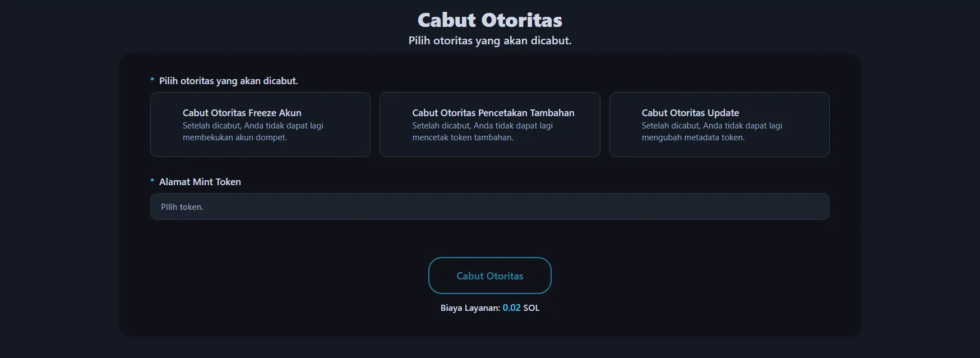980x358 pixels.
Task: Select the Cabut Otoritas Freeze Akun option
Action: tap(260, 125)
